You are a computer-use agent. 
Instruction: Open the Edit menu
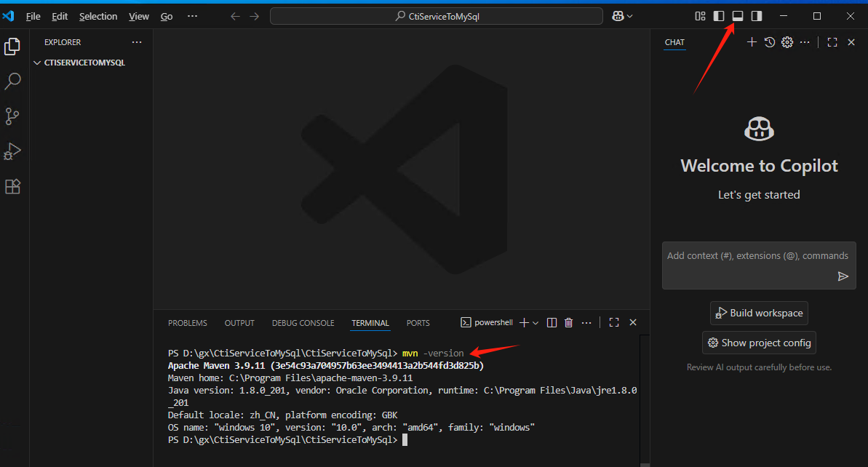click(x=60, y=17)
